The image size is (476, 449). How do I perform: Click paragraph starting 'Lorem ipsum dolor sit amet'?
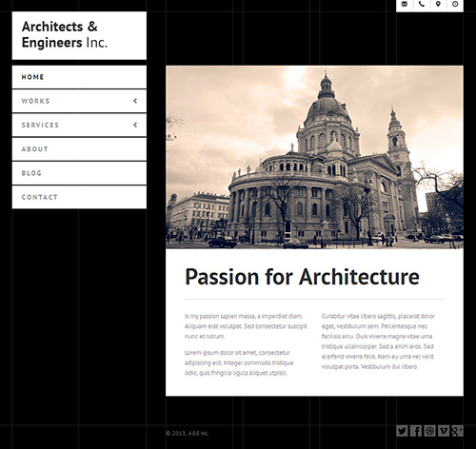click(239, 362)
